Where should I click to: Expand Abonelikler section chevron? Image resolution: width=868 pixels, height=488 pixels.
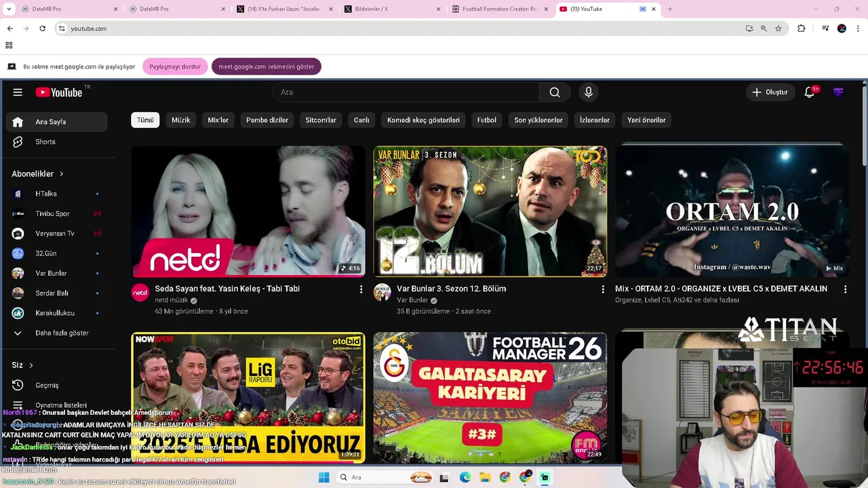[61, 174]
